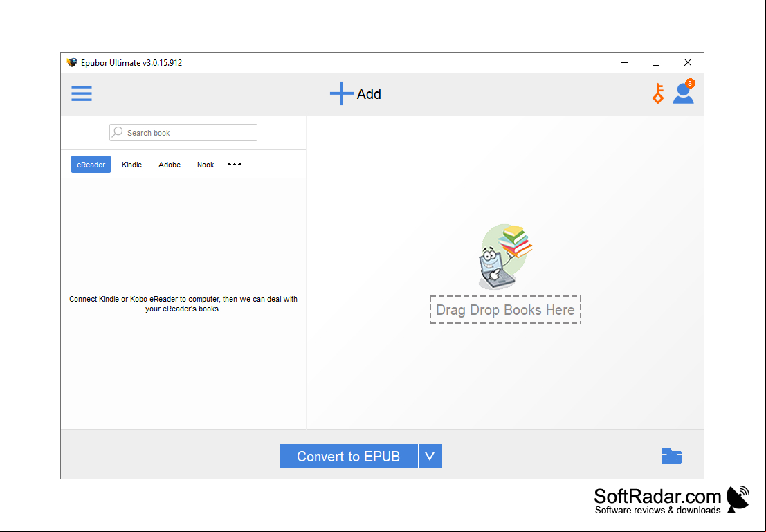Minimize the Epubor Ultimate window
766x532 pixels.
click(625, 62)
